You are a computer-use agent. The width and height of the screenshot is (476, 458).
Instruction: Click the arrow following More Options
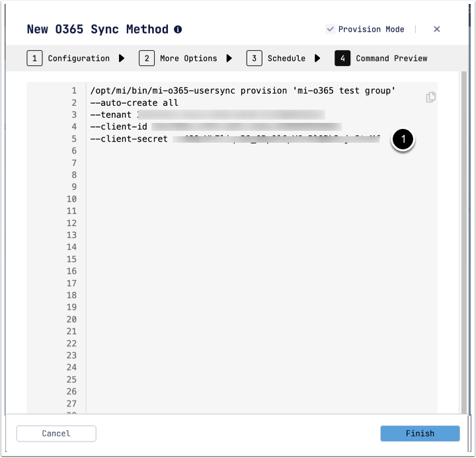click(229, 58)
